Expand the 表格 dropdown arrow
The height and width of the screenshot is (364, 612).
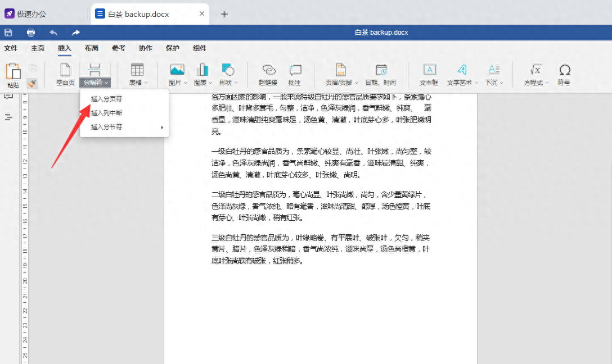click(146, 83)
